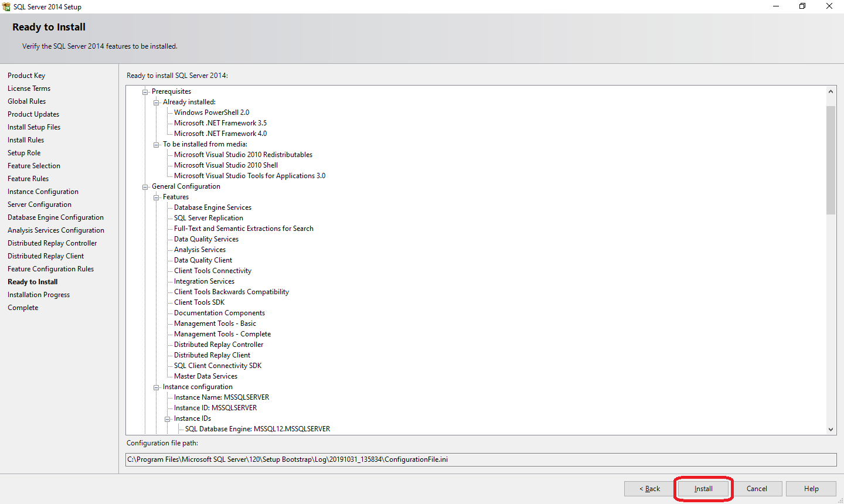844x504 pixels.
Task: Select Server Configuration sidebar step
Action: pos(39,205)
